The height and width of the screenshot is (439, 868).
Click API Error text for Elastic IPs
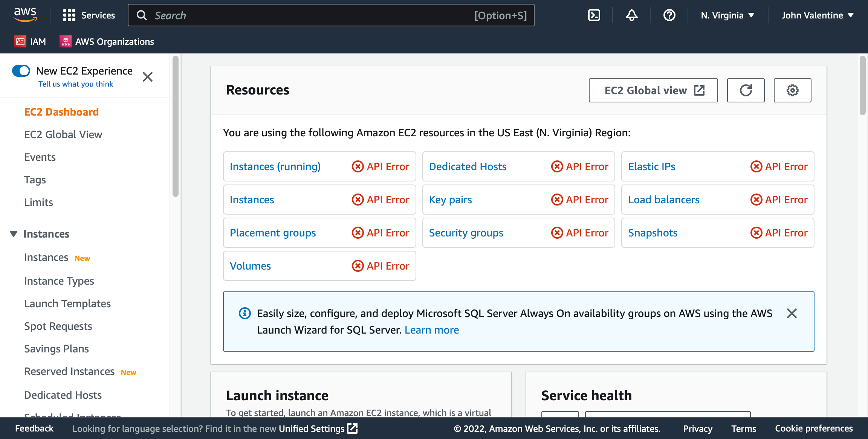tap(786, 166)
